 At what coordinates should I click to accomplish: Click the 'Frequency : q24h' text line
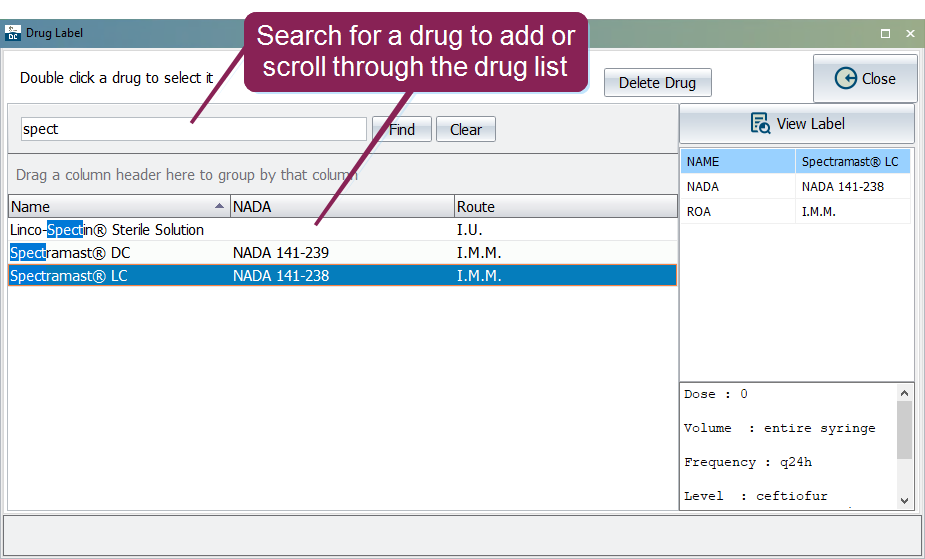tap(748, 462)
